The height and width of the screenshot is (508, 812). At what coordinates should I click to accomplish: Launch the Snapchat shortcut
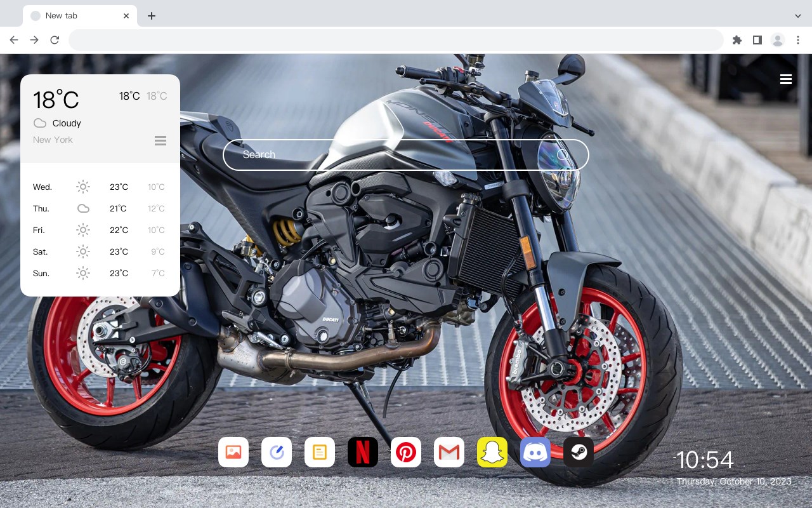[x=492, y=452]
